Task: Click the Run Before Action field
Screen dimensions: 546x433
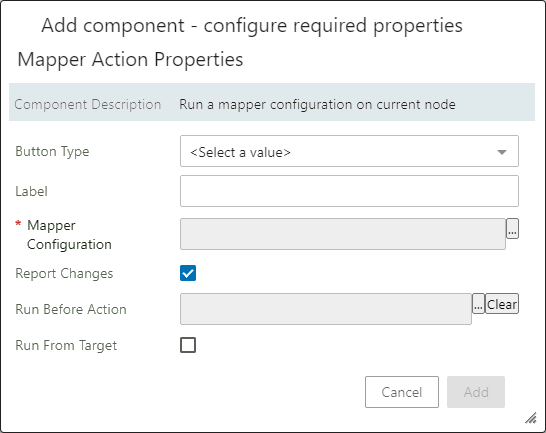Action: pyautogui.click(x=326, y=309)
